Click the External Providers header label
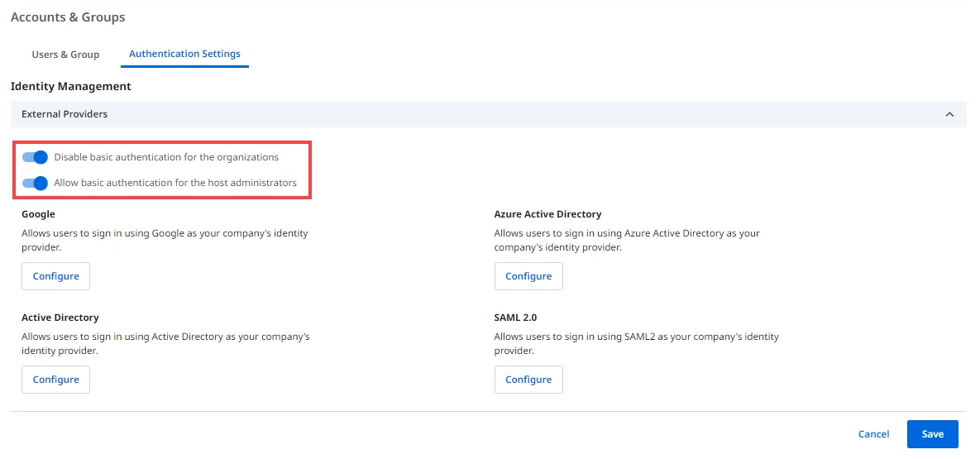Screen dimensions: 980x459 coord(65,114)
